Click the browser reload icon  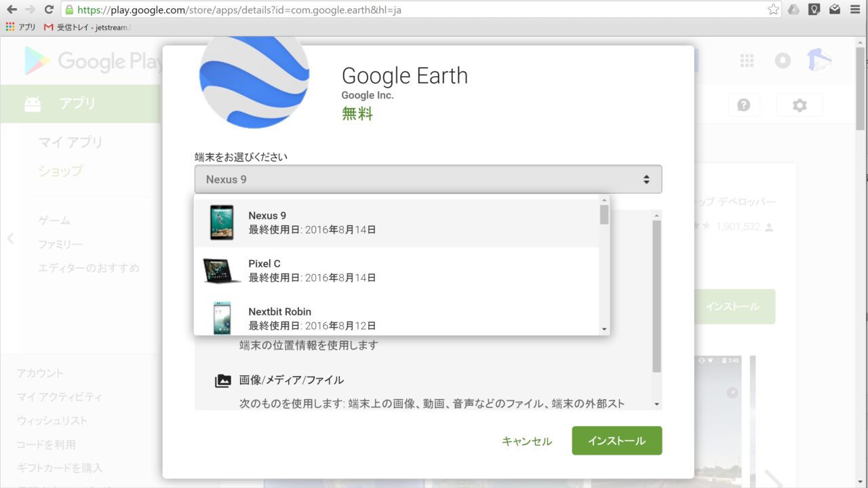point(48,10)
